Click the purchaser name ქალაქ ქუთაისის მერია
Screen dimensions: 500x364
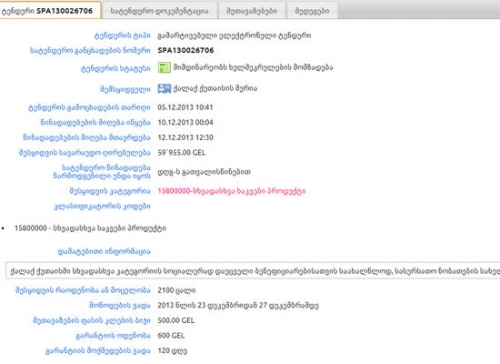(215, 89)
